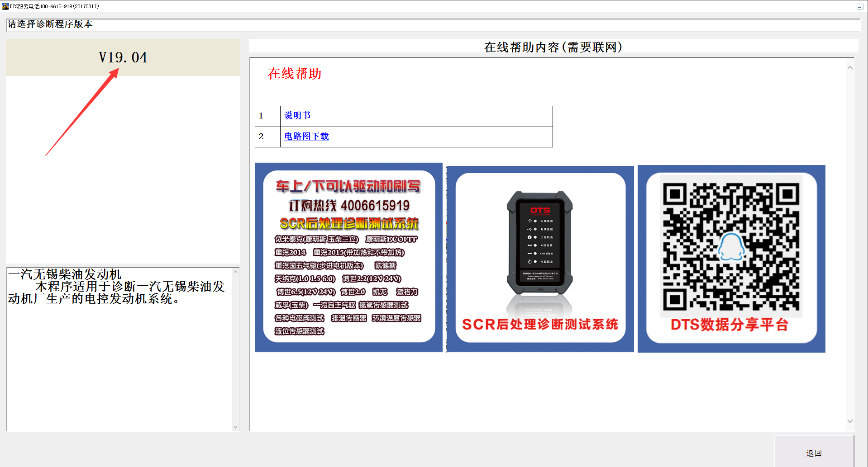Click description box scroll up arrow

pyautogui.click(x=235, y=272)
